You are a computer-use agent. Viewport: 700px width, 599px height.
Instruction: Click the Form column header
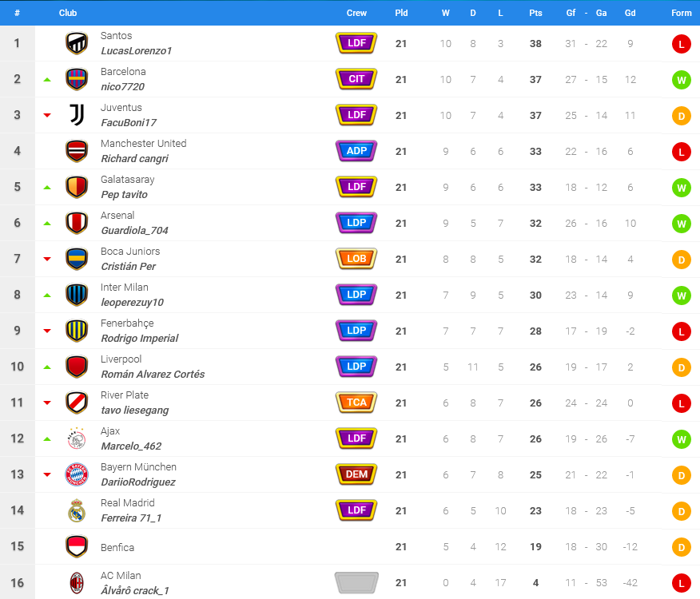(x=682, y=13)
